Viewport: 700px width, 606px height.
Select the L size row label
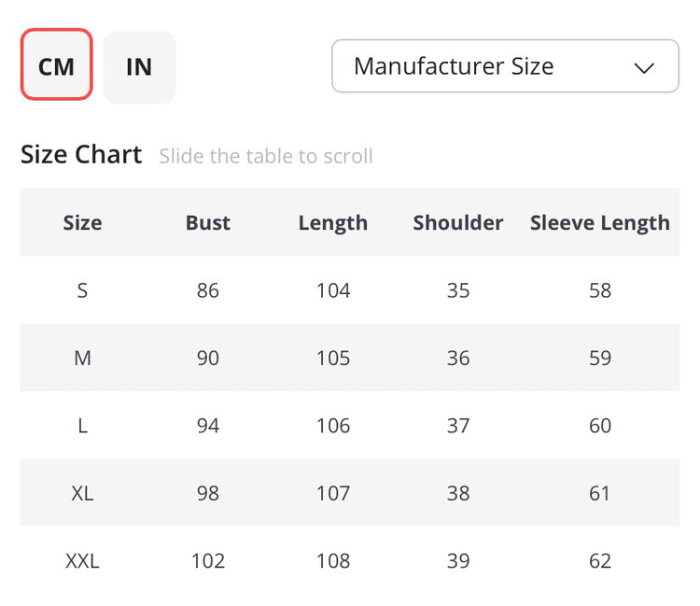click(82, 426)
